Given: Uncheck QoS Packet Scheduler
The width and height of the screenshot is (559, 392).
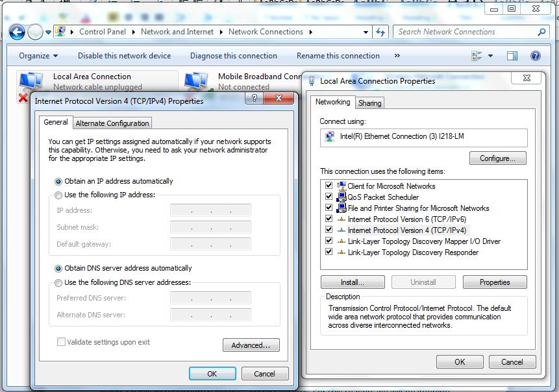Looking at the screenshot, I should tap(329, 197).
